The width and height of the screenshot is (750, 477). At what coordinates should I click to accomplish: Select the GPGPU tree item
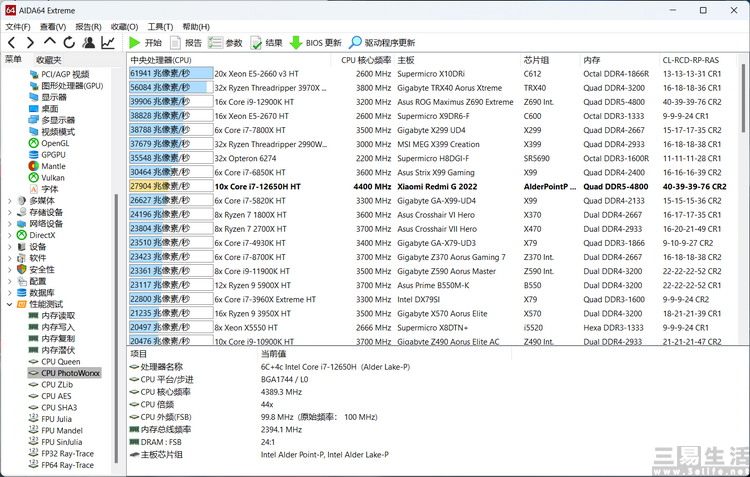[x=53, y=155]
